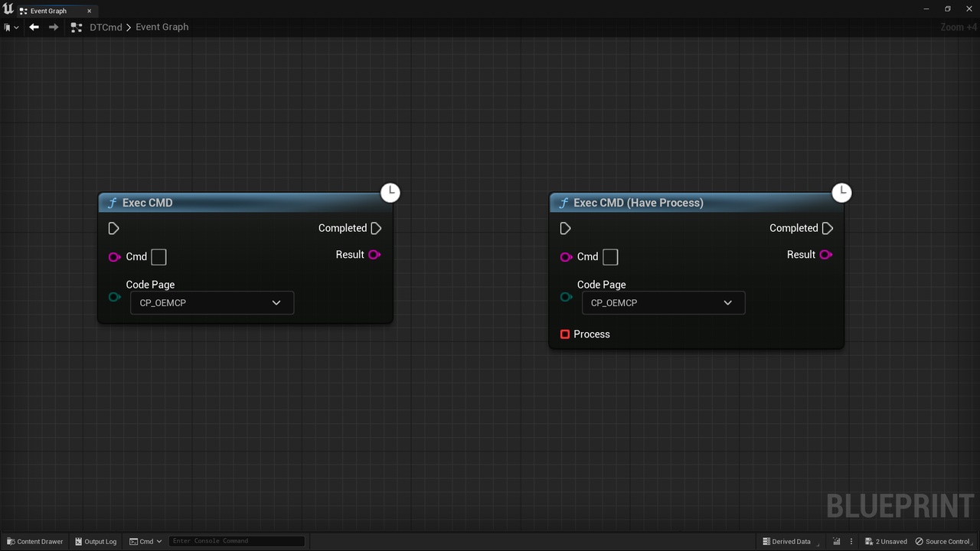Image resolution: width=980 pixels, height=551 pixels.
Task: Open the Cmd console type dropdown
Action: (145, 541)
